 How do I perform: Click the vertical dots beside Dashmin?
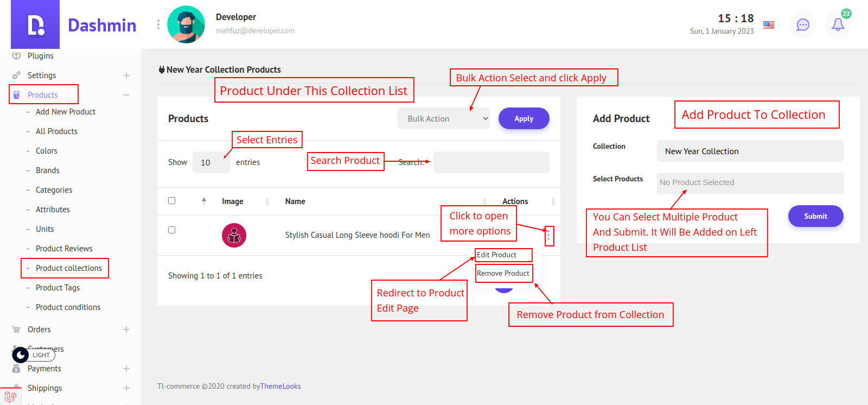pyautogui.click(x=158, y=24)
